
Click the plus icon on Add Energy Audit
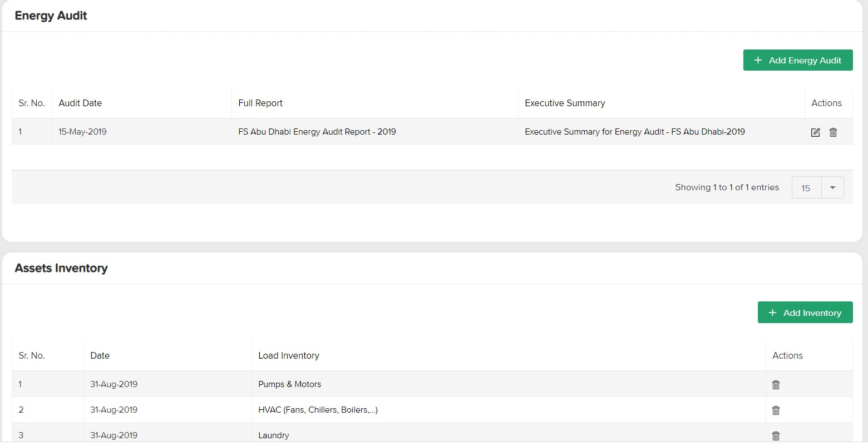pos(758,60)
